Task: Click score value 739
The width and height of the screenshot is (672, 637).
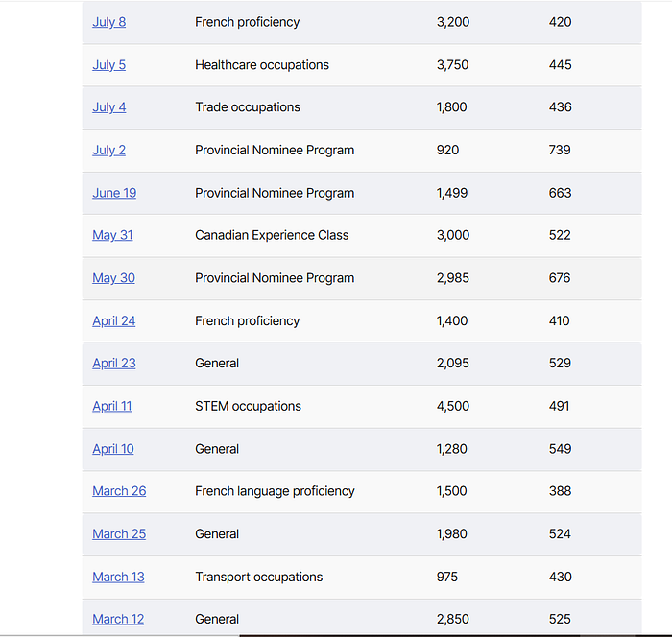Action: 560,150
